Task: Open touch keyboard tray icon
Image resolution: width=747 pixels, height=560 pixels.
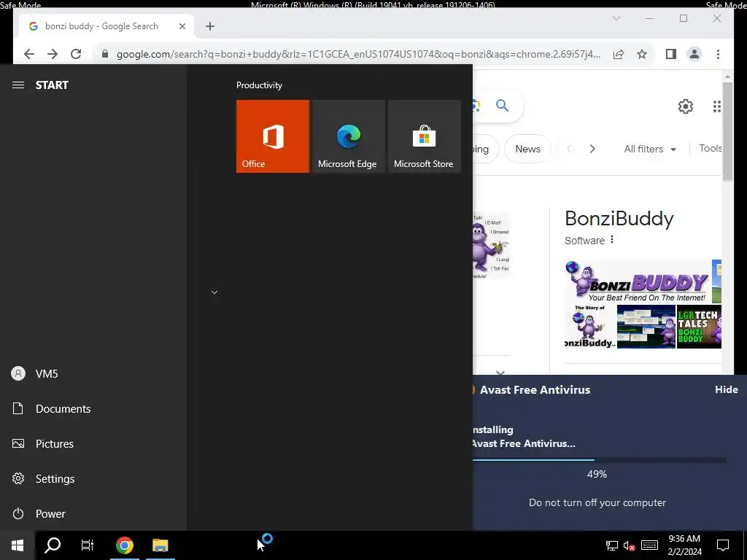Action: pos(649,545)
